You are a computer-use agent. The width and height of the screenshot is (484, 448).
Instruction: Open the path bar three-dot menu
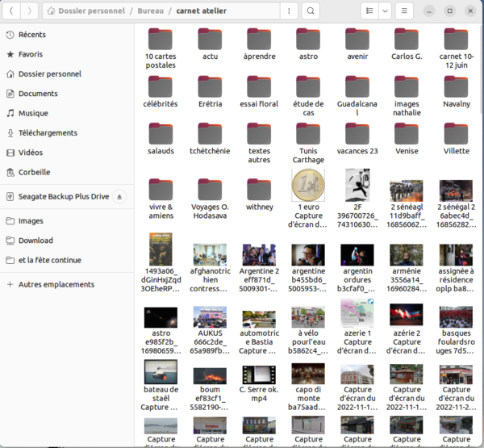[288, 11]
